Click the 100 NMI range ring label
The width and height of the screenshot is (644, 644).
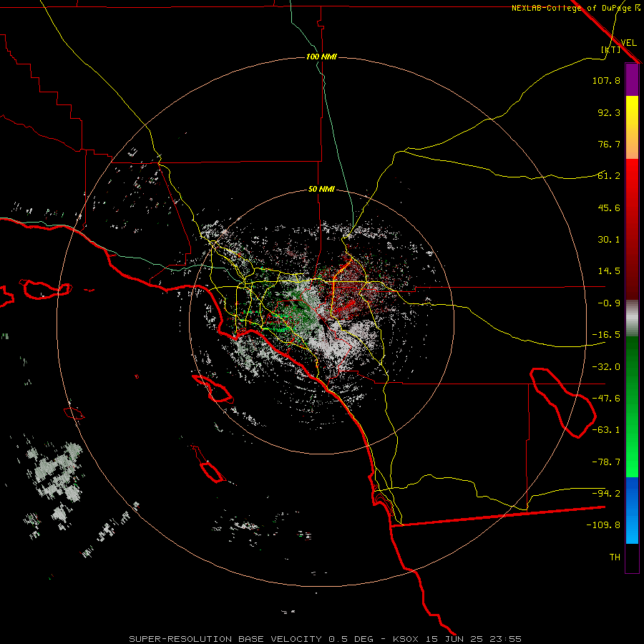click(x=321, y=57)
